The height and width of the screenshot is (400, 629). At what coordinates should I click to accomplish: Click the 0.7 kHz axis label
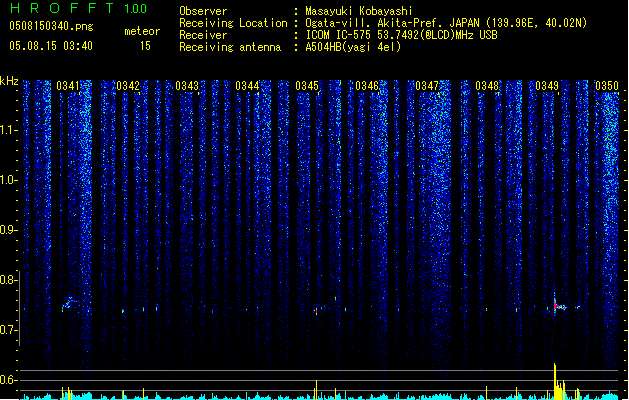tap(9, 330)
